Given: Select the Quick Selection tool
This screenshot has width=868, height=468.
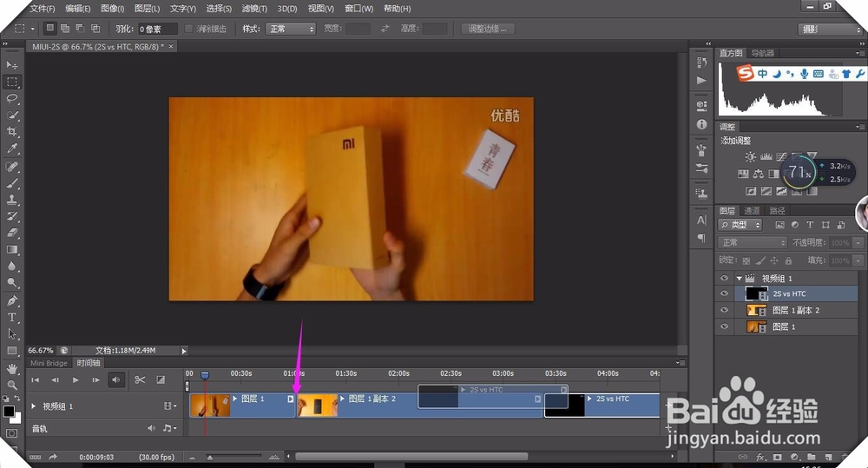Looking at the screenshot, I should tap(11, 115).
